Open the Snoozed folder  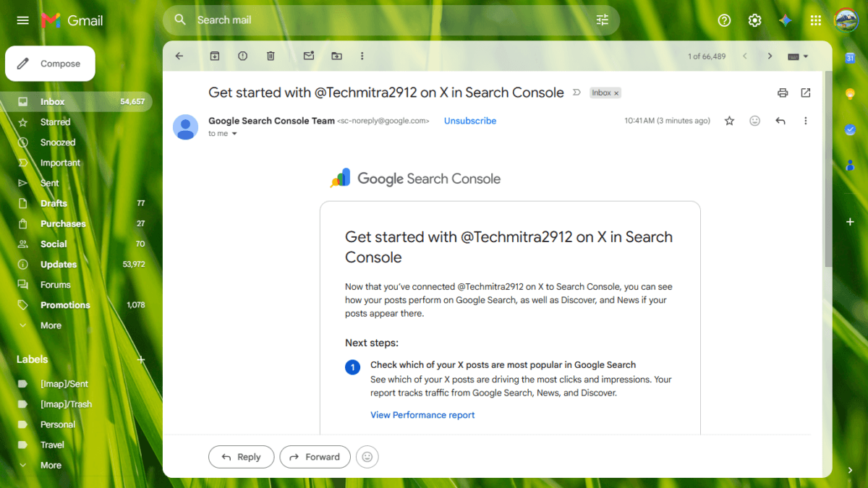pyautogui.click(x=76, y=142)
